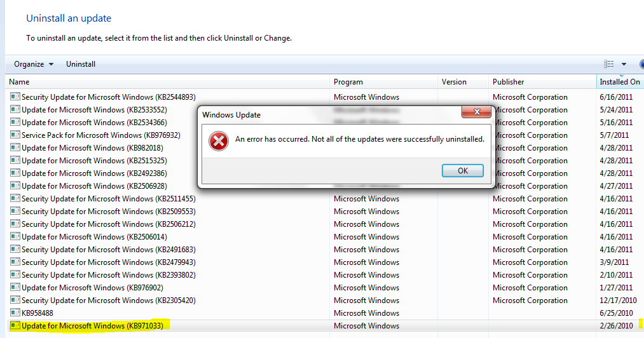Open the Organize dropdown menu

click(x=34, y=64)
